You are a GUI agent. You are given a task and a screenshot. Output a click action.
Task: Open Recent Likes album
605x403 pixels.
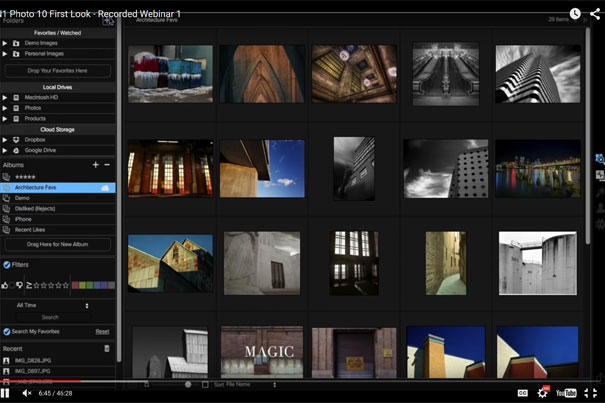point(58,230)
